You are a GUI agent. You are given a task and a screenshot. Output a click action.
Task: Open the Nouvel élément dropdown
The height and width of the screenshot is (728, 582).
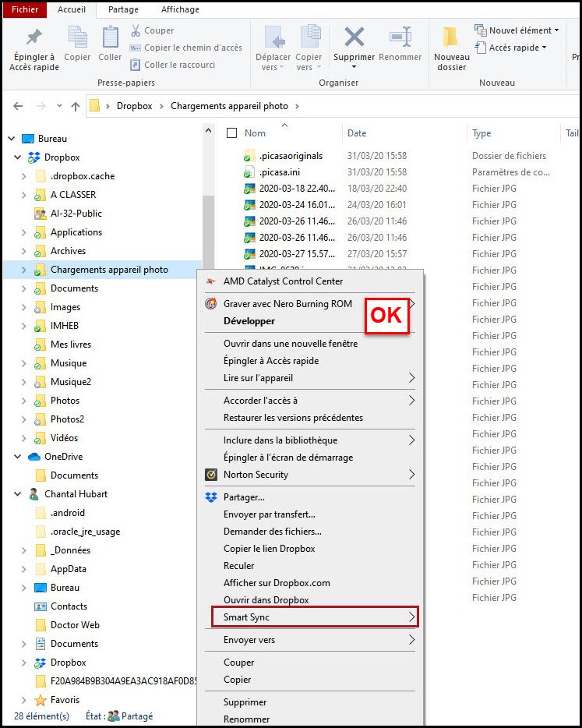click(517, 30)
